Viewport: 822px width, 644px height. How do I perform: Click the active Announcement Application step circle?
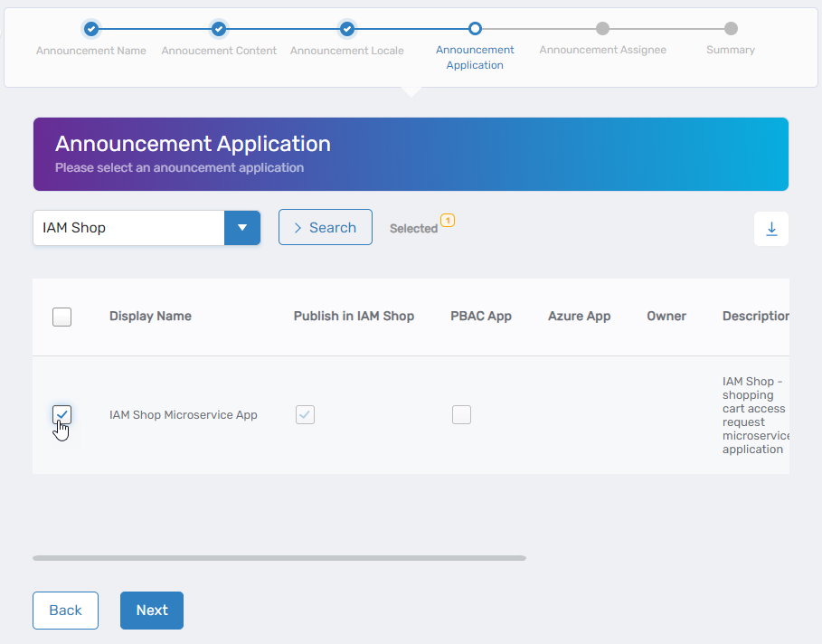pyautogui.click(x=475, y=29)
